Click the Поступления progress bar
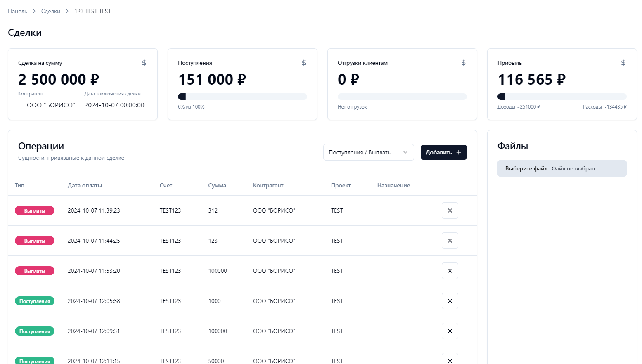 tap(242, 97)
